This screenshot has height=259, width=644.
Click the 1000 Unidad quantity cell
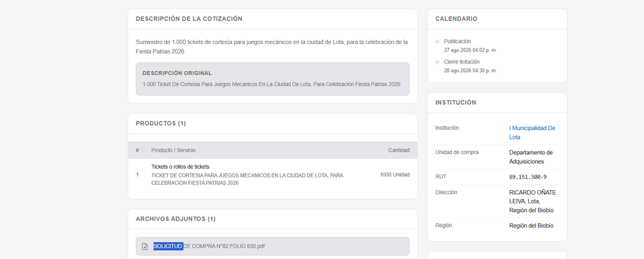click(394, 175)
